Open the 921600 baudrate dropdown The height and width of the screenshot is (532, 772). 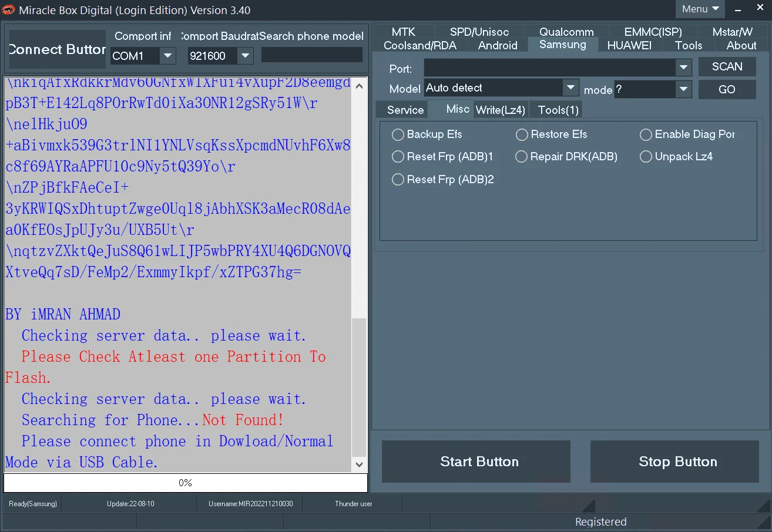(x=245, y=56)
